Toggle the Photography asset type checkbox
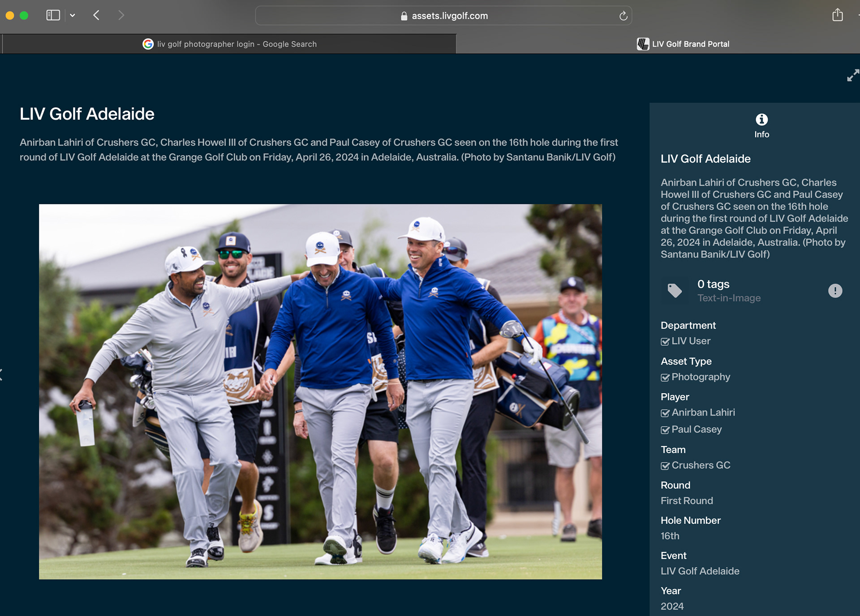This screenshot has width=860, height=616. tap(665, 378)
